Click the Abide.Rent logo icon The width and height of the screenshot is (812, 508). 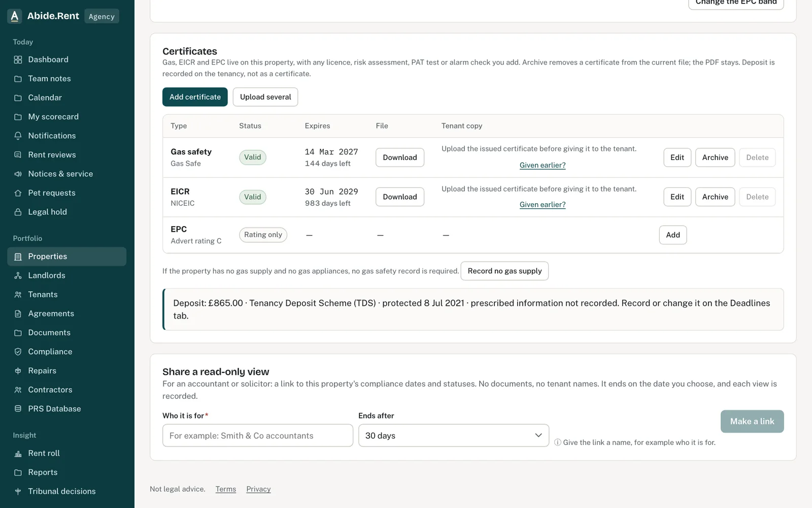[x=15, y=16]
